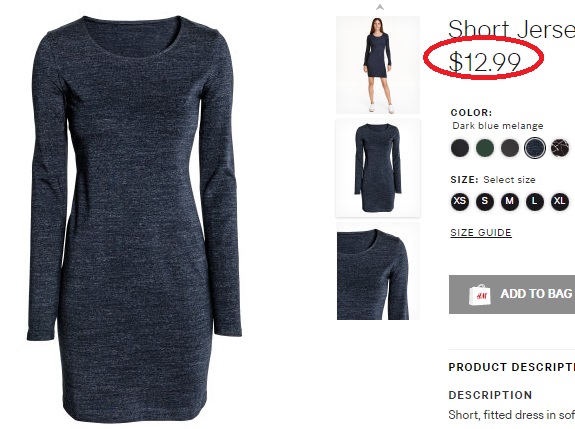Select the dark gray color swatch
The image size is (575, 429).
pyautogui.click(x=510, y=148)
